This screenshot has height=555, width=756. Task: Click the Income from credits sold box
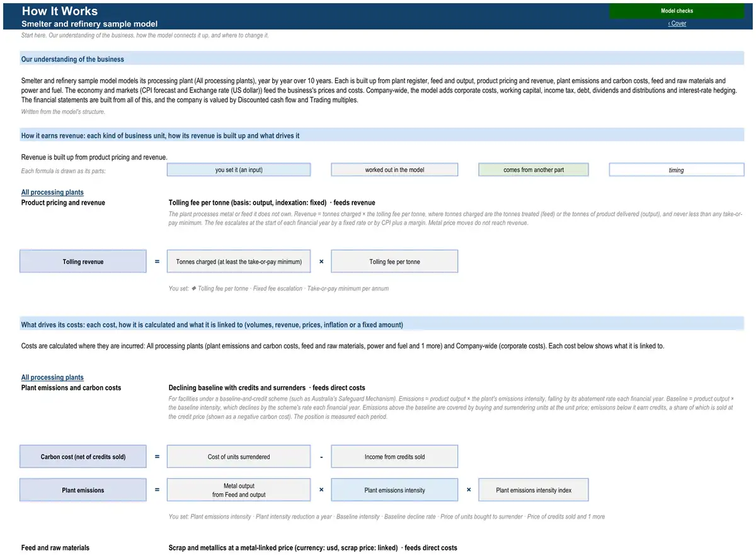pos(394,457)
